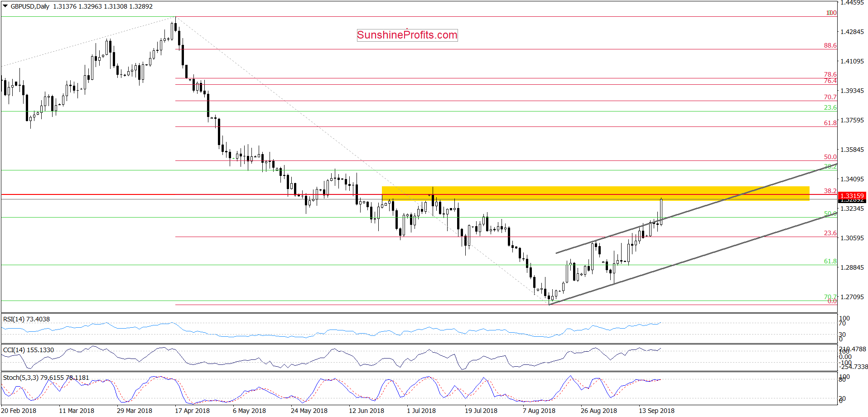Select the GBPUSD,Daily chart title
The height and width of the screenshot is (417, 868).
(x=30, y=6)
